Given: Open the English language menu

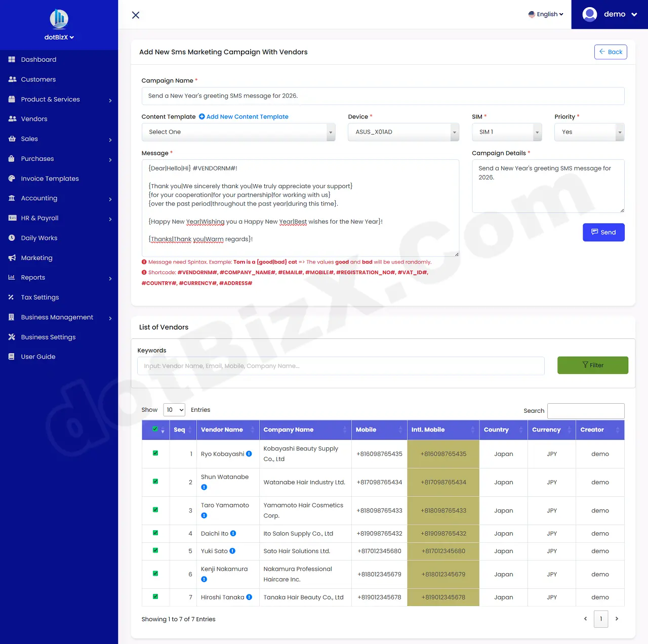Looking at the screenshot, I should 546,14.
